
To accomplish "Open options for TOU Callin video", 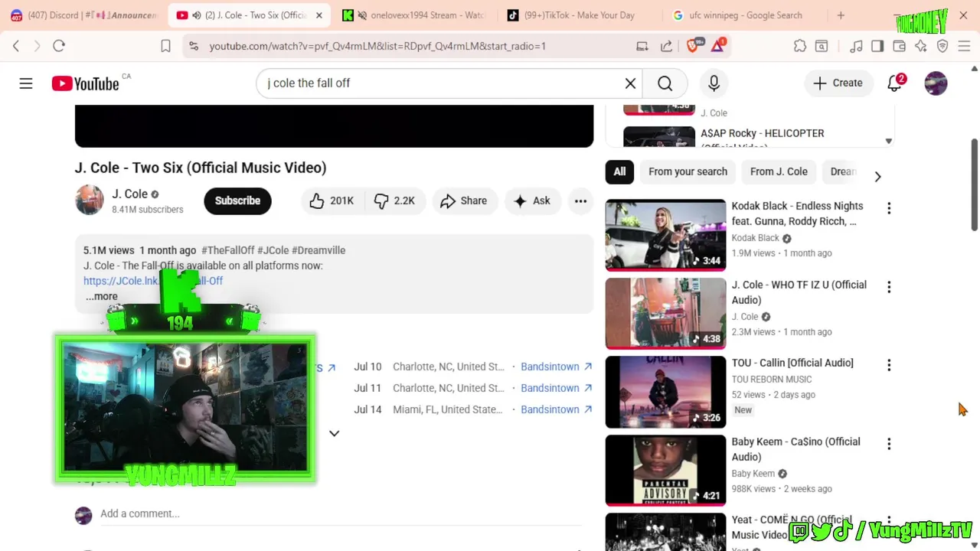I will [x=889, y=365].
